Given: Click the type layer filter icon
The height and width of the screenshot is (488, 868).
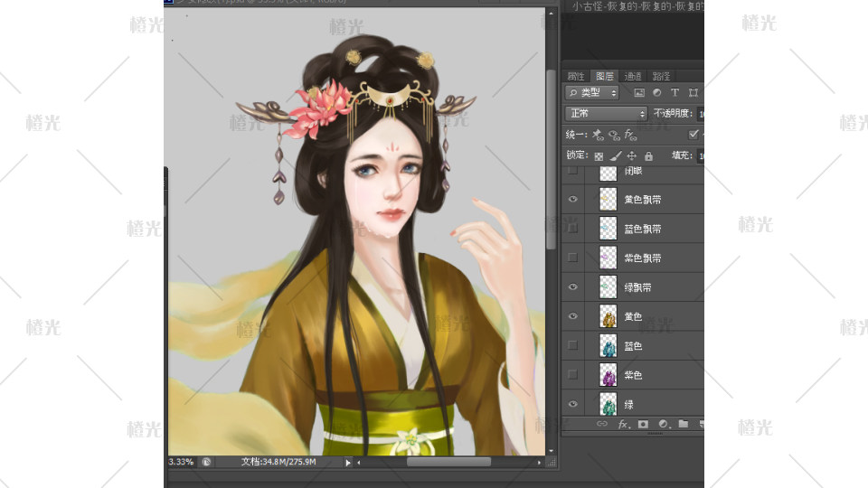Looking at the screenshot, I should [x=675, y=92].
